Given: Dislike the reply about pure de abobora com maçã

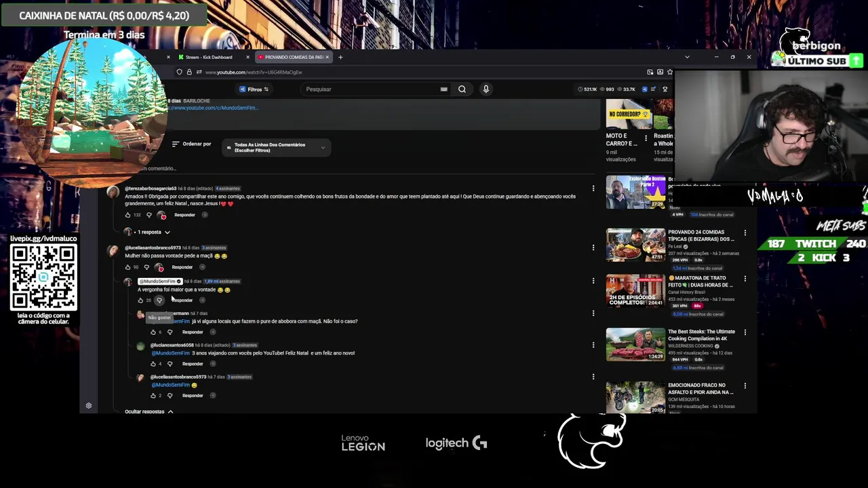Looking at the screenshot, I should coord(170,332).
